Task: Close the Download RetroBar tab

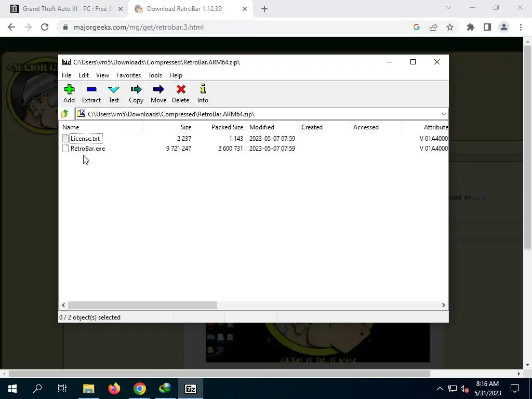Action: (x=245, y=9)
